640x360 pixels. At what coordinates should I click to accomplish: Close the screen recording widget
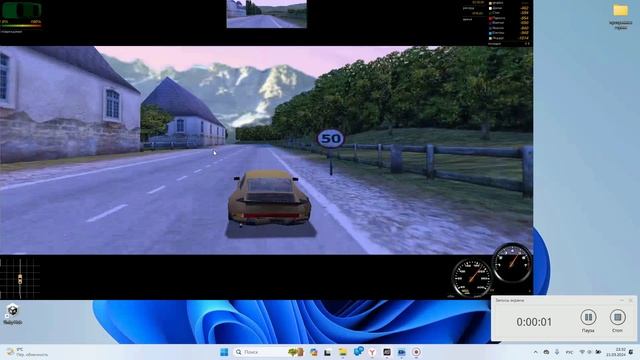point(631,300)
